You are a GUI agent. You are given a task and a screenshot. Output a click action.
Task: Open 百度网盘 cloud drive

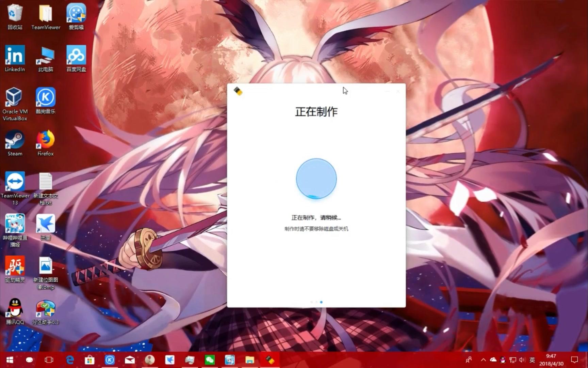pos(76,56)
